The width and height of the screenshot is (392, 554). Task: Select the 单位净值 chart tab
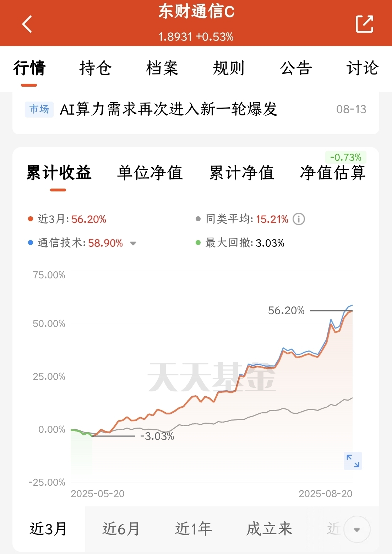coord(150,173)
